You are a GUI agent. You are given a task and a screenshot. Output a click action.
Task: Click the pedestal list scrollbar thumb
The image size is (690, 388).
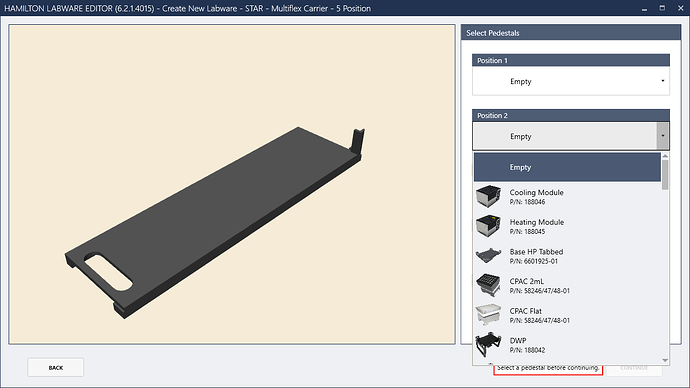tap(665, 175)
